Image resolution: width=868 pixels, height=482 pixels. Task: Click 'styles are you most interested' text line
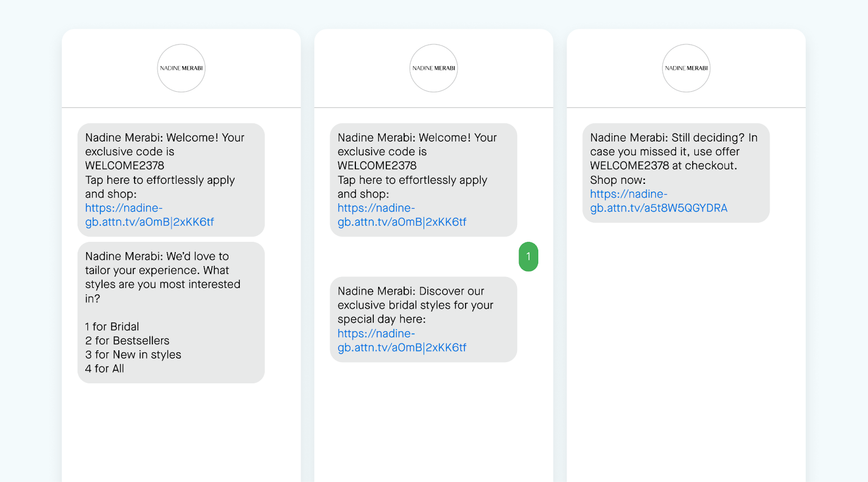[x=163, y=284]
